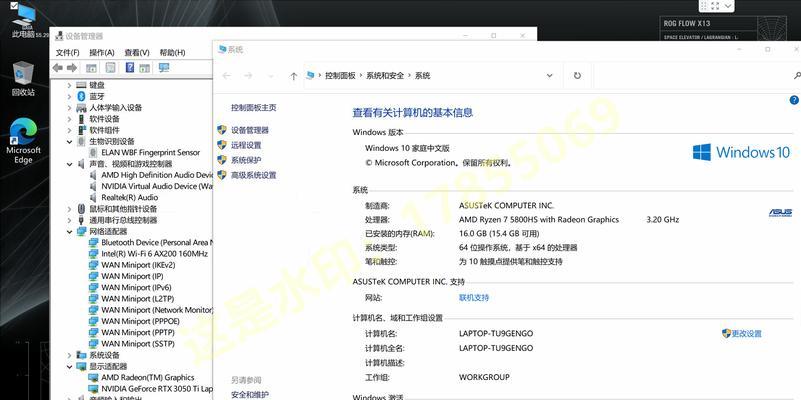Click Intel Wi-Fi 6 AX200 adapter icon
The width and height of the screenshot is (801, 400).
(93, 253)
